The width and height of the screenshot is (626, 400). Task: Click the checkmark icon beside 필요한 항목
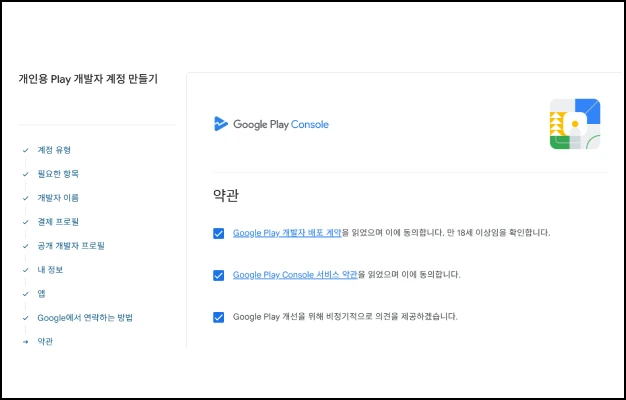coord(26,174)
